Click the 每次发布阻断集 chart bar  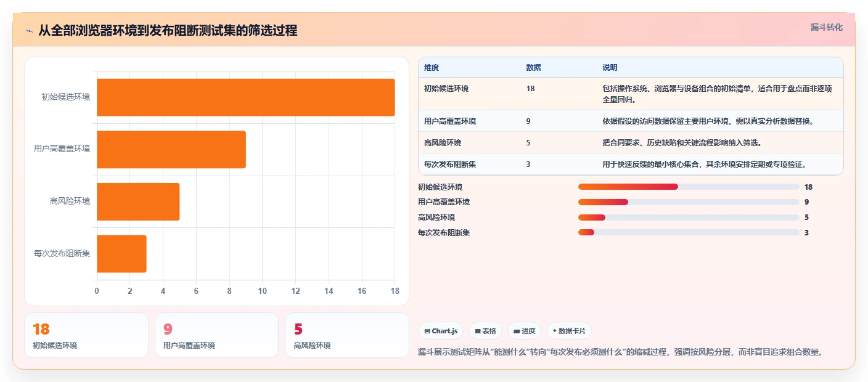point(121,253)
